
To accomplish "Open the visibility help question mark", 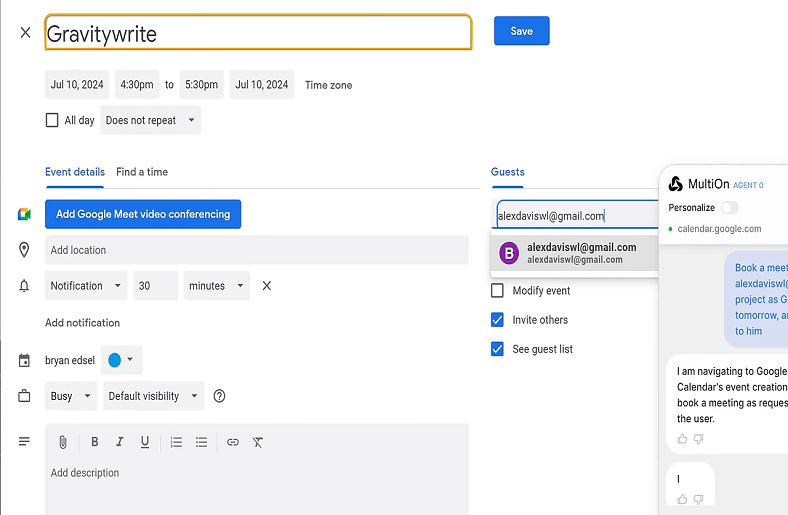I will pyautogui.click(x=219, y=396).
